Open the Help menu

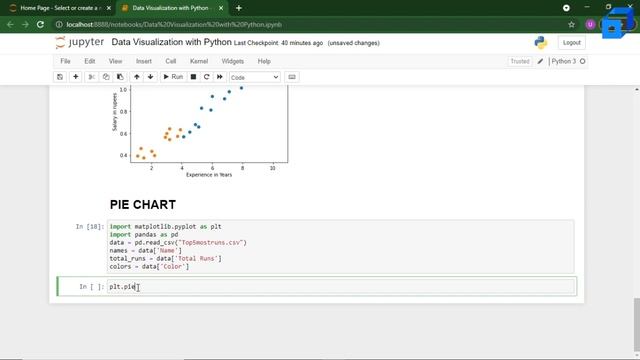(264, 61)
